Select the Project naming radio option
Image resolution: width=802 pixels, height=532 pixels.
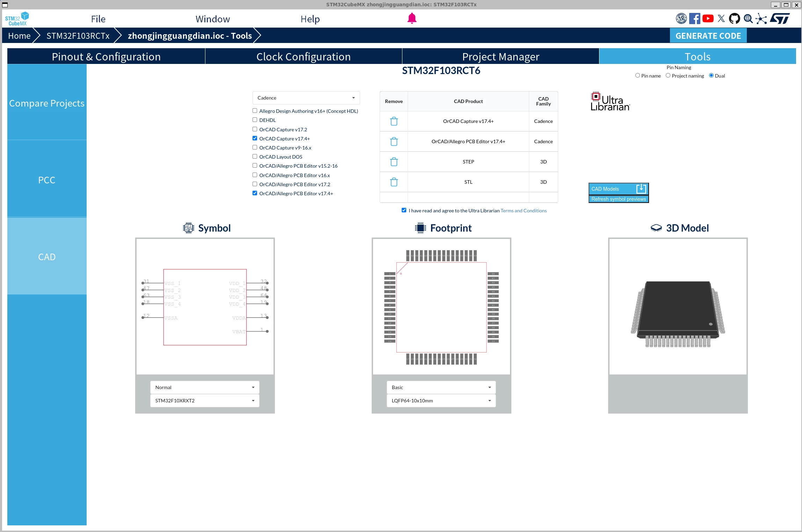(668, 75)
